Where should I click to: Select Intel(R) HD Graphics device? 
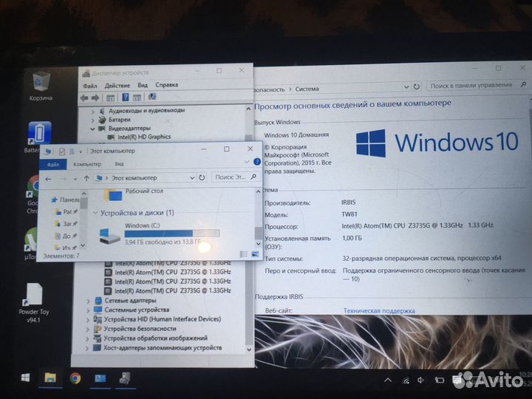pyautogui.click(x=144, y=137)
